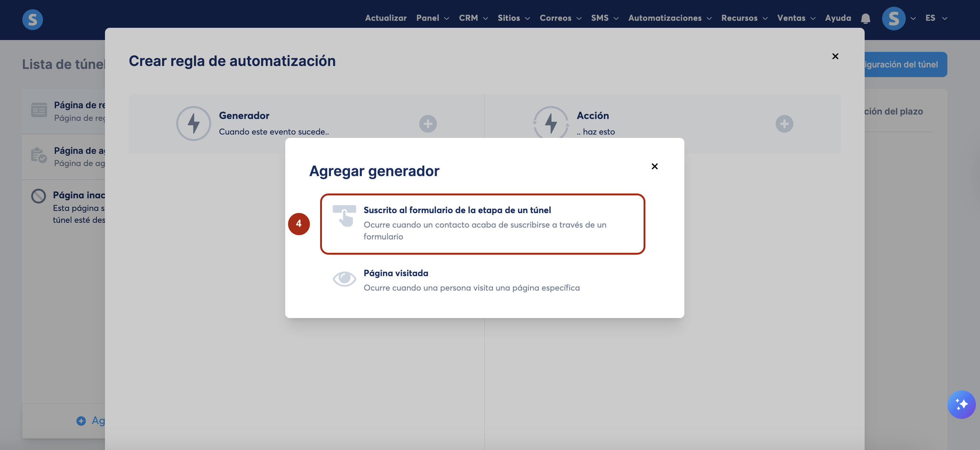The image size is (980, 450).
Task: Click the systeme.io S logo
Action: 32,19
